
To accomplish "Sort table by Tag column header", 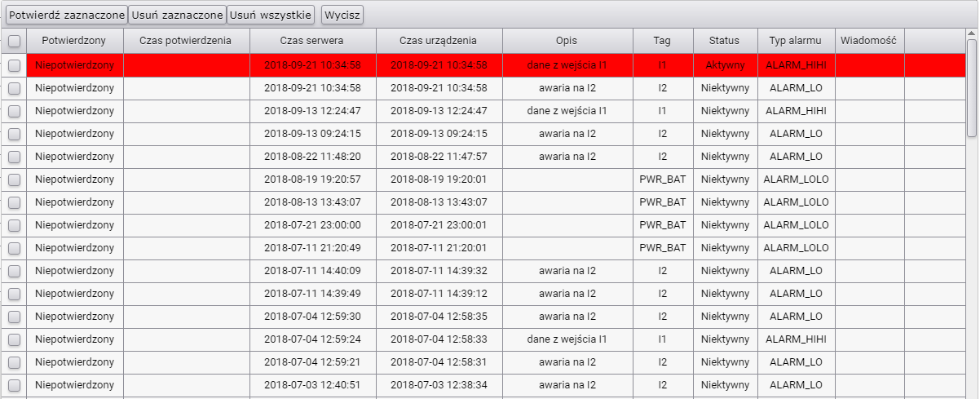I will [662, 40].
